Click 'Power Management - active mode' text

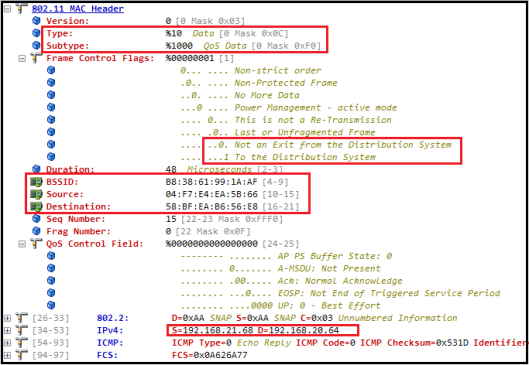(x=316, y=108)
